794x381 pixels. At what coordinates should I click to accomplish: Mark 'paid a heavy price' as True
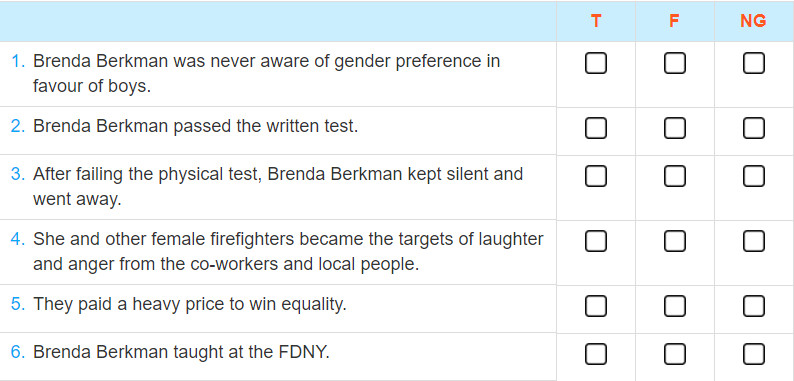pos(596,306)
